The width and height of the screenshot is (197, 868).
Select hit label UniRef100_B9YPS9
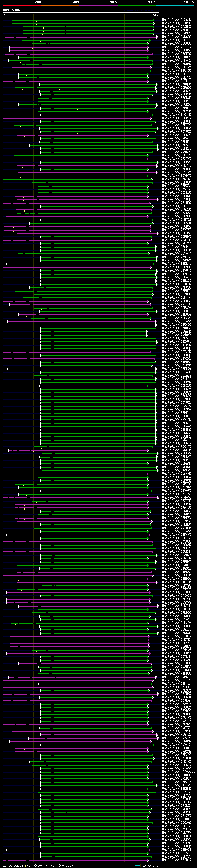pos(177,521)
